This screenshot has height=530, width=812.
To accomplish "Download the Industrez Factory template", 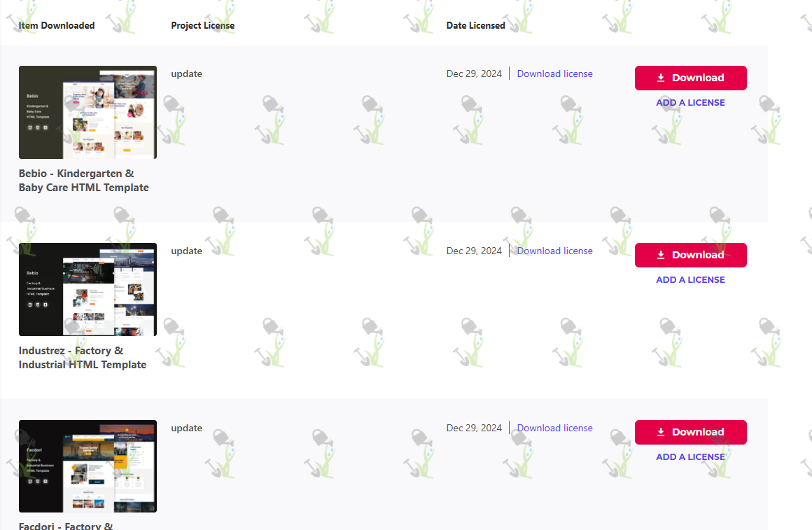I will pos(691,255).
